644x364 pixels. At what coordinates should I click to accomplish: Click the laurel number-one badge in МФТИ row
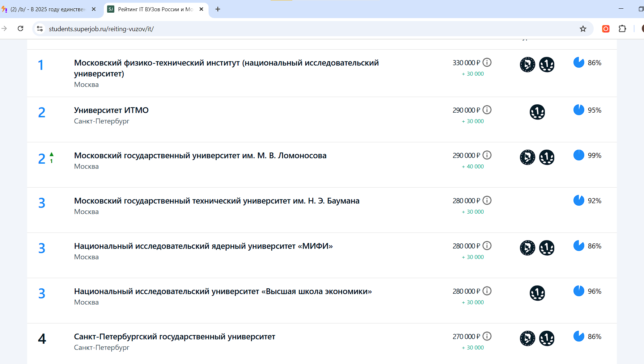tap(547, 65)
